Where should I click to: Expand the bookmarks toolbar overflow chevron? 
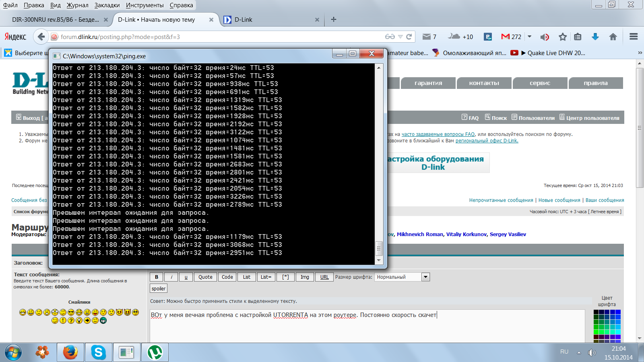coord(640,53)
